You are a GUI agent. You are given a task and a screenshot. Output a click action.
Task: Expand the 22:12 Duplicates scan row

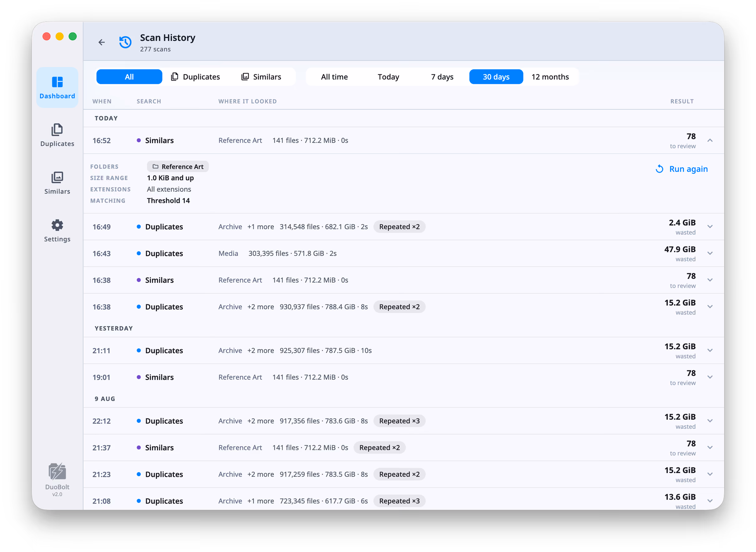click(710, 421)
